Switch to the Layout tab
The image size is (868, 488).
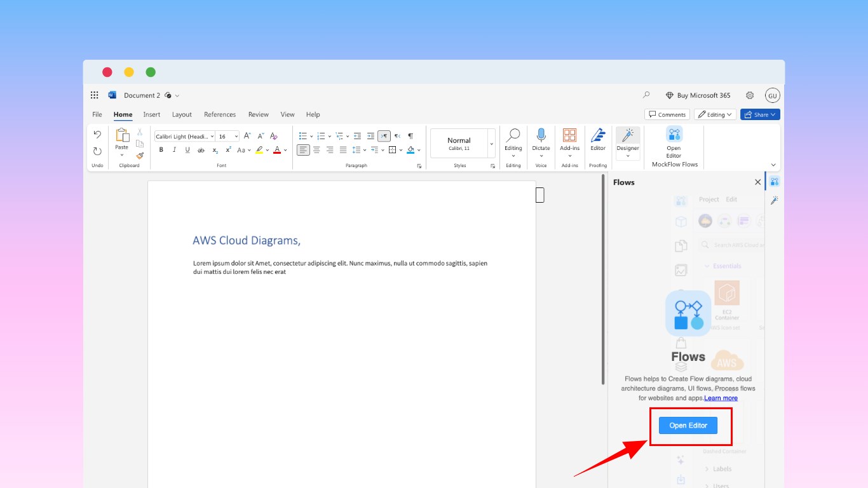tap(182, 114)
